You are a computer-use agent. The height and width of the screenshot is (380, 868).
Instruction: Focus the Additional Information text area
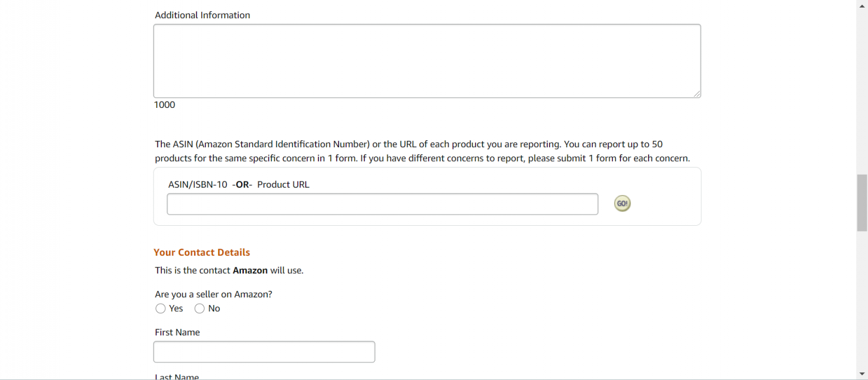[427, 61]
